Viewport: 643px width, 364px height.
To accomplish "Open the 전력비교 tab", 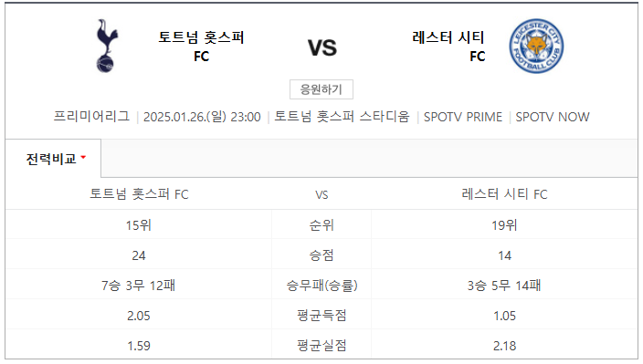I will 53,159.
